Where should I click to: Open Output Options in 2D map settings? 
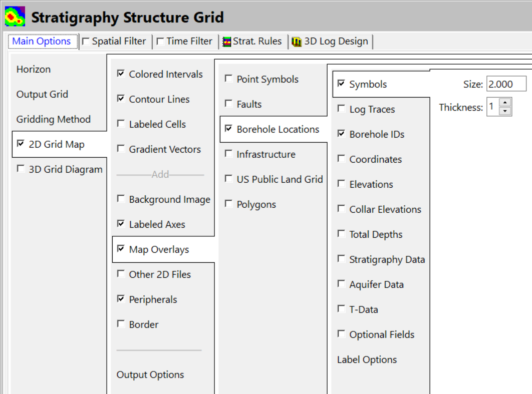click(150, 375)
